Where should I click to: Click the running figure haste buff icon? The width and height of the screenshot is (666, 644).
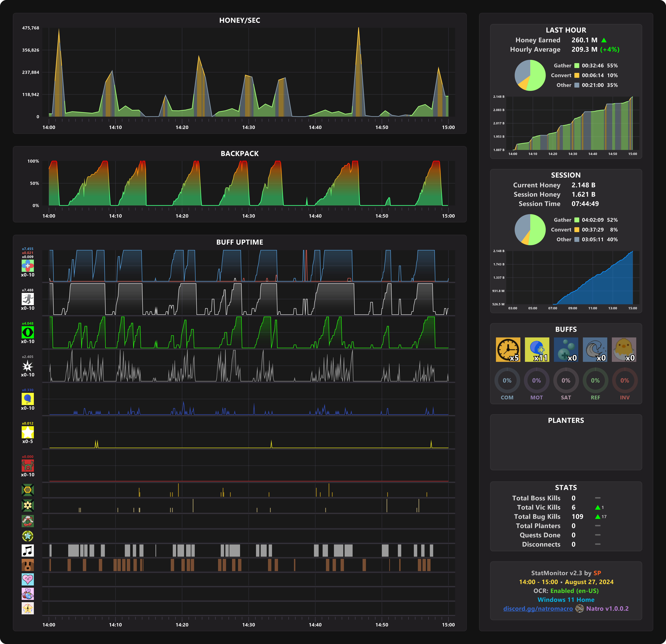point(28,299)
